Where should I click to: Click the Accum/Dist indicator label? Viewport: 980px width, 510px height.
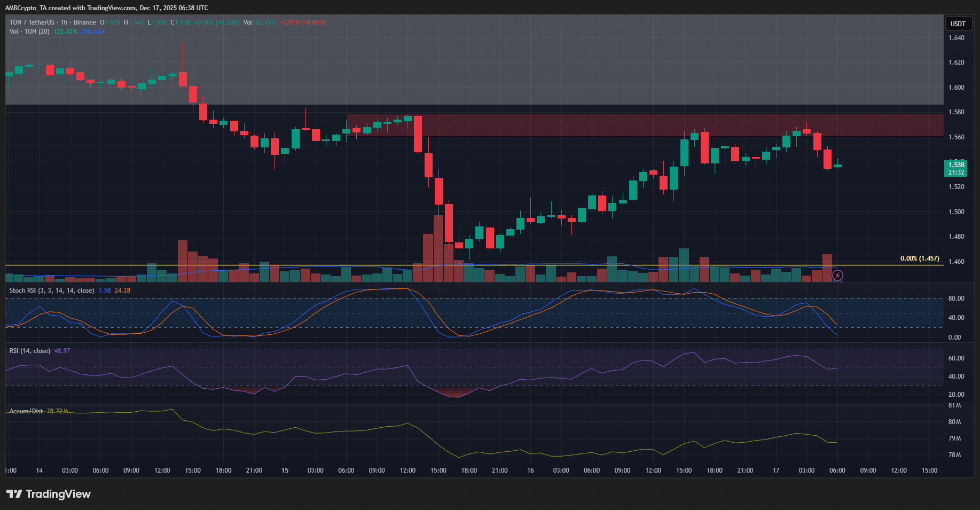coord(26,411)
